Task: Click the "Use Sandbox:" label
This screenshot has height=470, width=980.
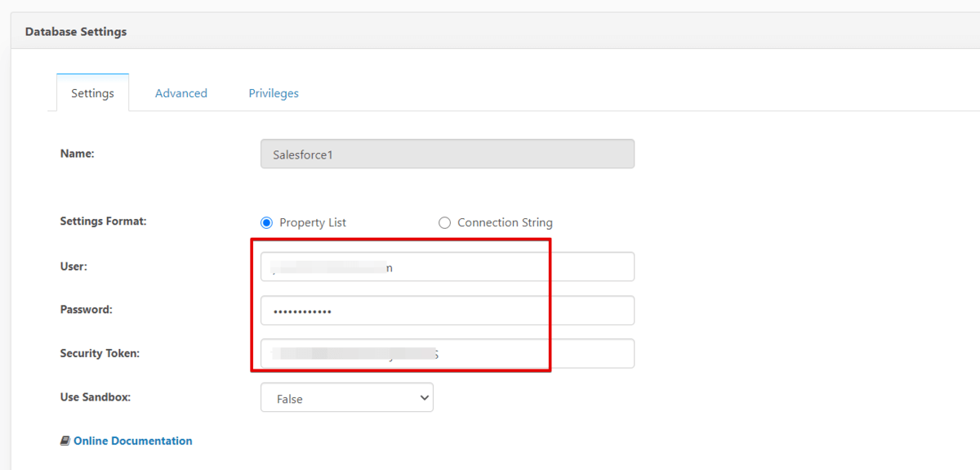Action: 95,397
